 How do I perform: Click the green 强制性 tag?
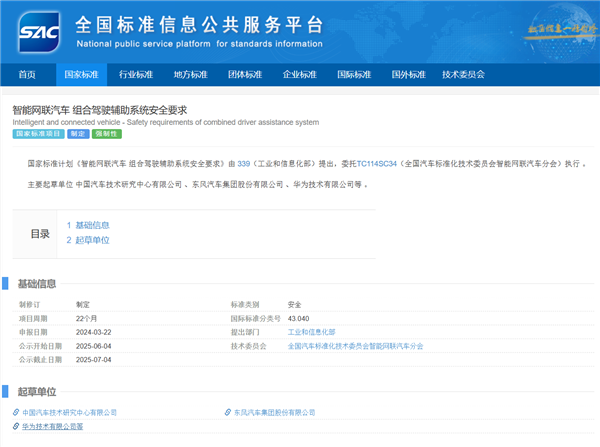pos(107,133)
